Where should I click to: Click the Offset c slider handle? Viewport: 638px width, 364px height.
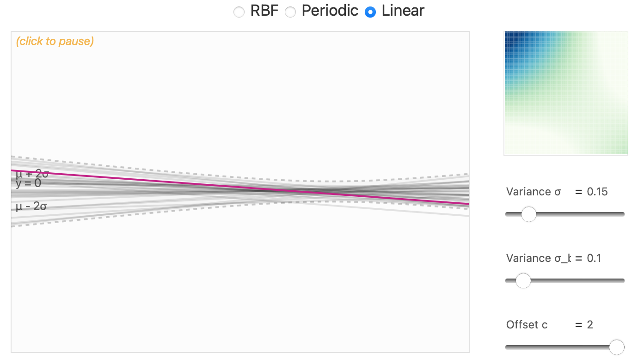pyautogui.click(x=617, y=347)
